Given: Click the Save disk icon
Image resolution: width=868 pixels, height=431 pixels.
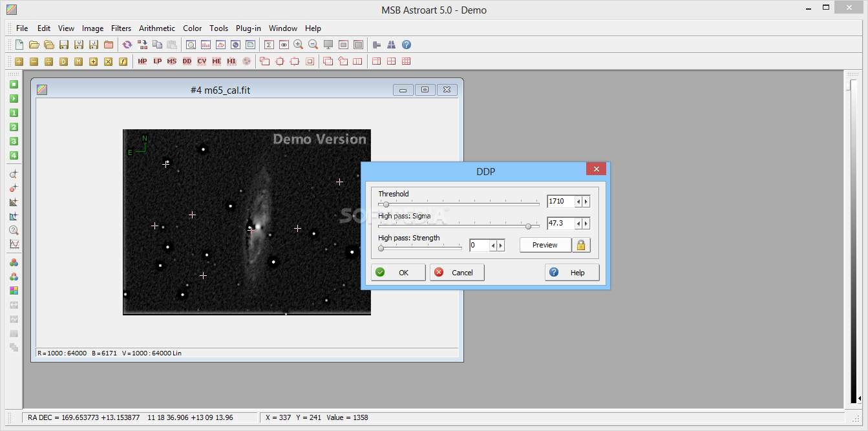Looking at the screenshot, I should tap(64, 45).
